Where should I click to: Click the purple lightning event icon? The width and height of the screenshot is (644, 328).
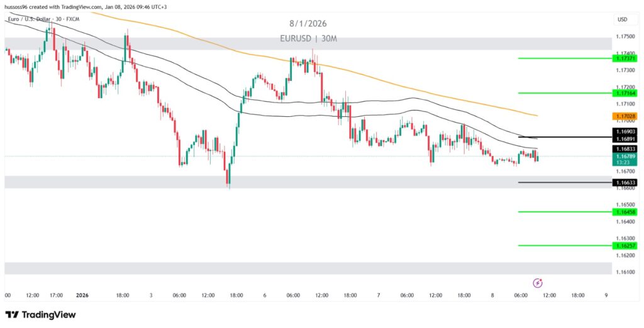tap(538, 283)
